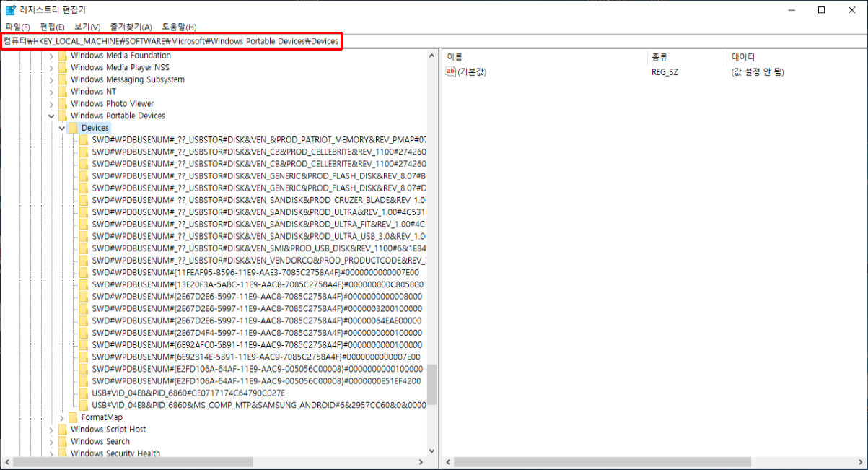
Task: Click the registry path address bar
Action: [171, 41]
